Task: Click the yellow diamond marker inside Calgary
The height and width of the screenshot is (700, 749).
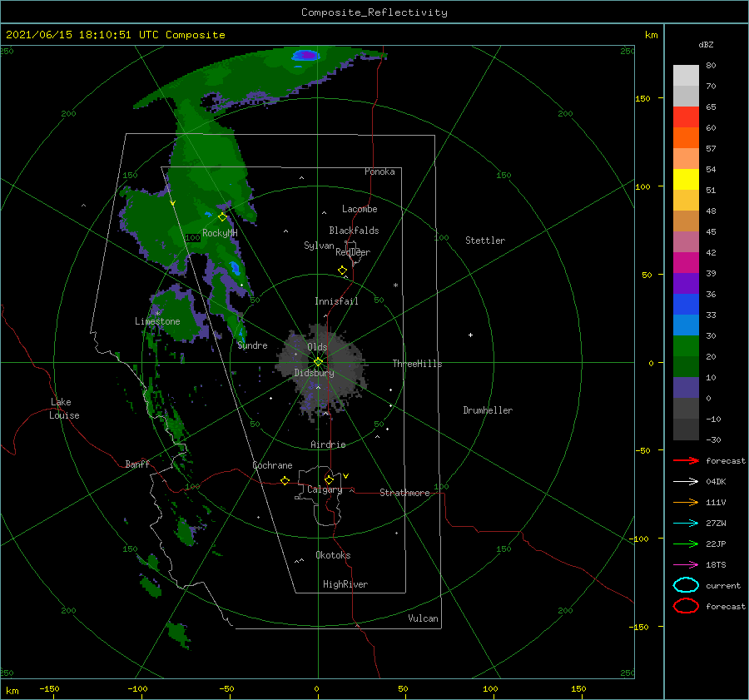Action: [x=329, y=479]
